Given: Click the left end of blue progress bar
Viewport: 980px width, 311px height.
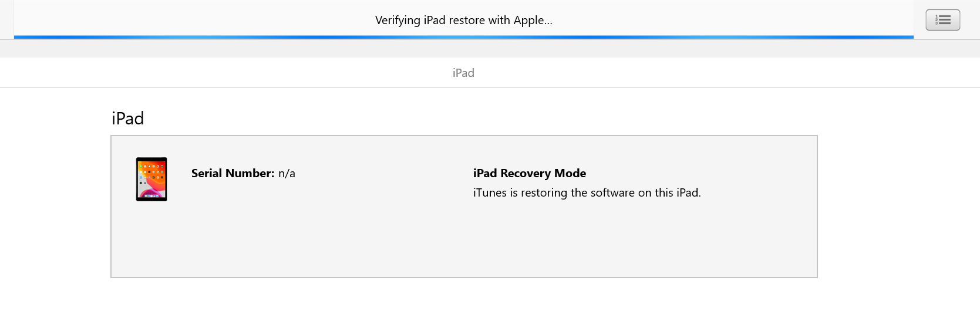Looking at the screenshot, I should [x=18, y=37].
